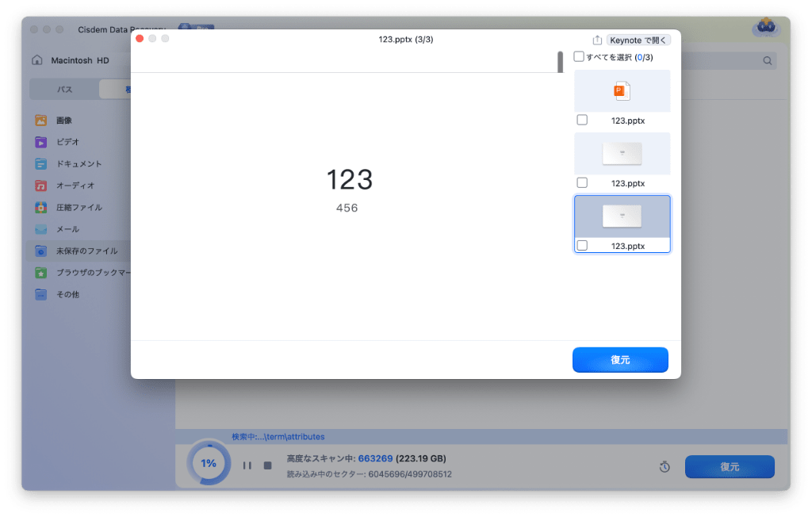Check the box for the highlighted third 123.pptx
The height and width of the screenshot is (517, 812).
pos(582,246)
